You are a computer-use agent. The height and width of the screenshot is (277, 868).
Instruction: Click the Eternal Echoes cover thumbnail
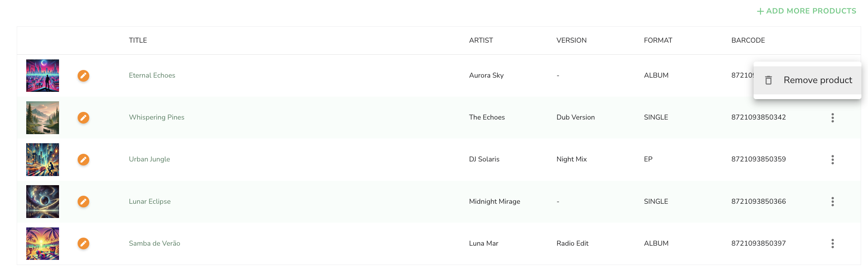tap(43, 75)
